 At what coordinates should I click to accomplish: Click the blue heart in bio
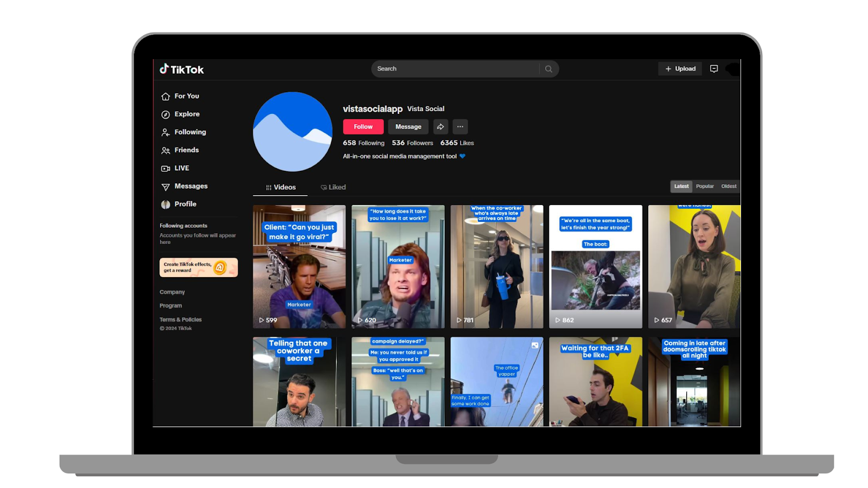pyautogui.click(x=462, y=156)
